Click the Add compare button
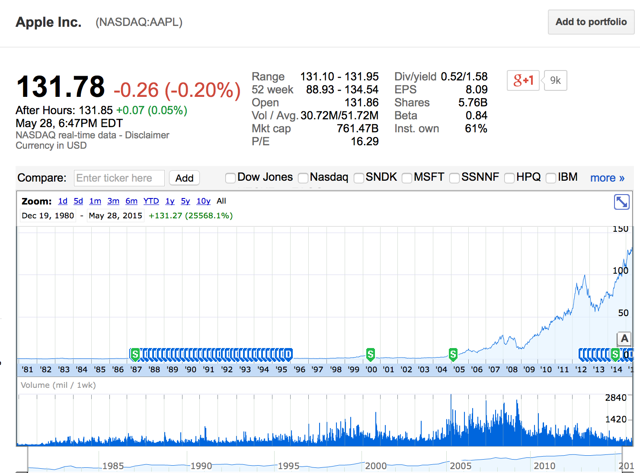The width and height of the screenshot is (640, 473). [x=184, y=178]
